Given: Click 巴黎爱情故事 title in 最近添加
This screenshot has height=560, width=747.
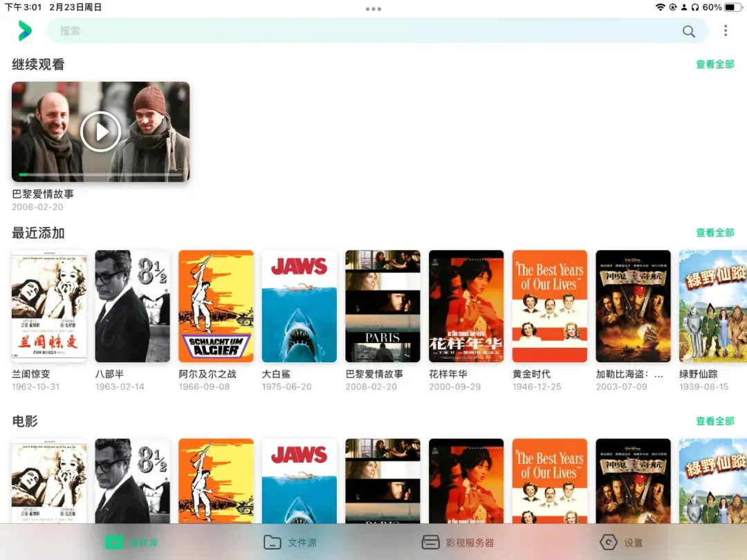Looking at the screenshot, I should click(x=374, y=374).
